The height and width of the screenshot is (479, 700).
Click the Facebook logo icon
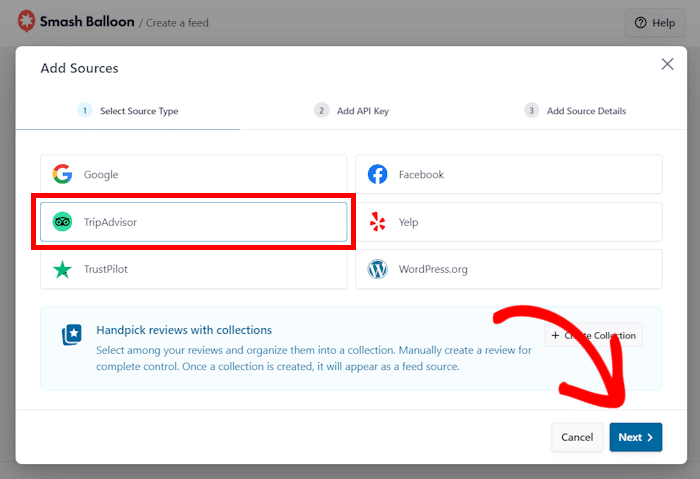tap(378, 174)
